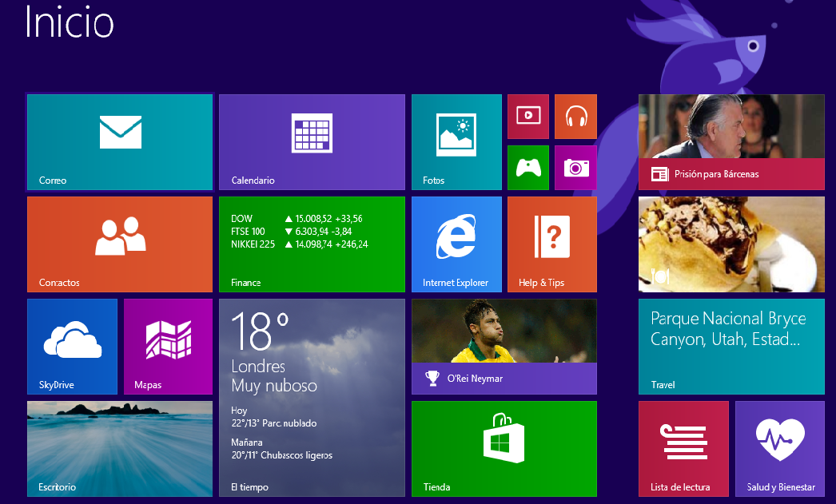This screenshot has height=504, width=836.
Task: Click the Parque Nacional Bryce Canyon headline
Action: (x=728, y=329)
